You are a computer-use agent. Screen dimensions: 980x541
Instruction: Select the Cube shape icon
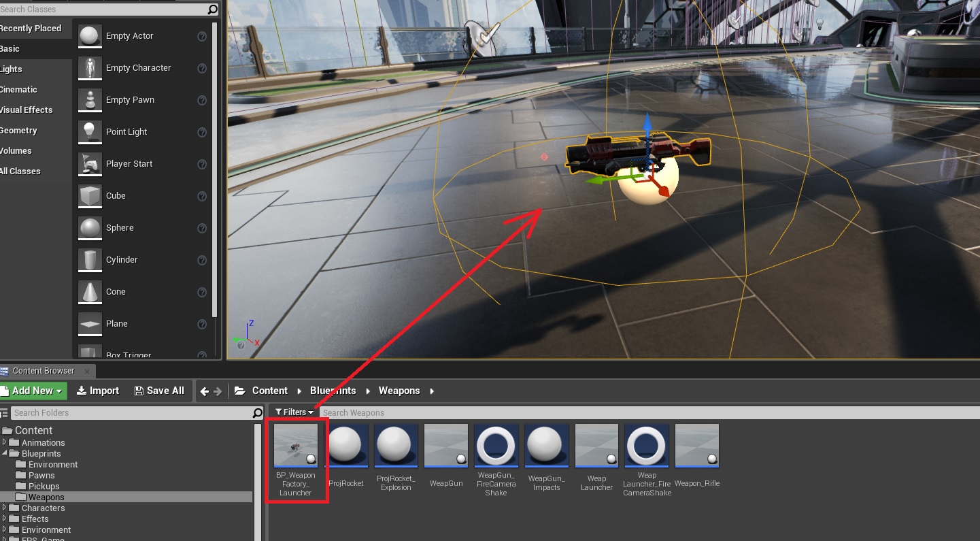tap(90, 196)
